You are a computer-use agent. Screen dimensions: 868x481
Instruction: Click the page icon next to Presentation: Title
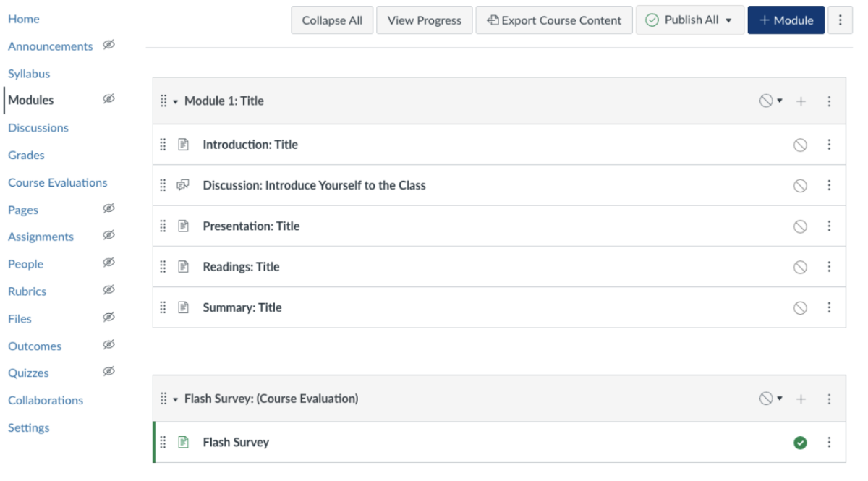[x=184, y=226]
